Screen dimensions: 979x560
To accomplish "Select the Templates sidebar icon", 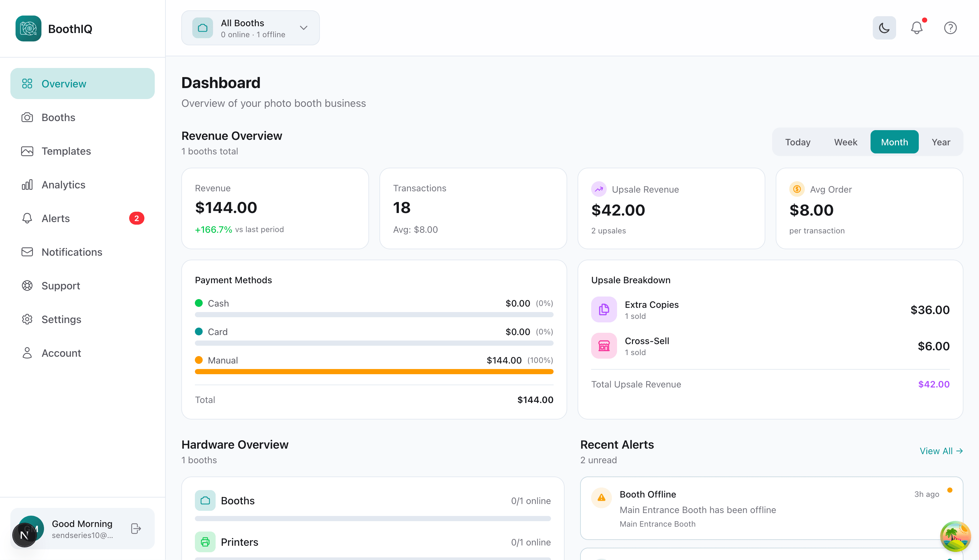I will click(x=27, y=151).
